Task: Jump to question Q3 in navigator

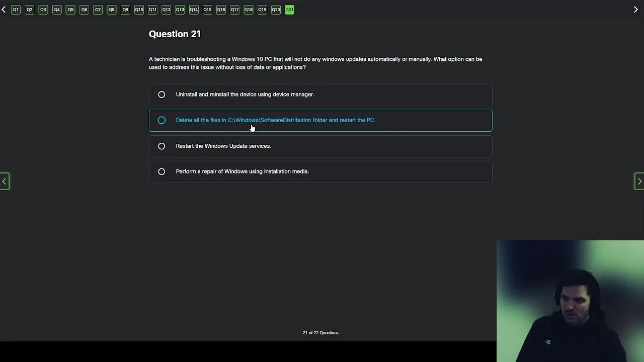Action: pyautogui.click(x=43, y=10)
